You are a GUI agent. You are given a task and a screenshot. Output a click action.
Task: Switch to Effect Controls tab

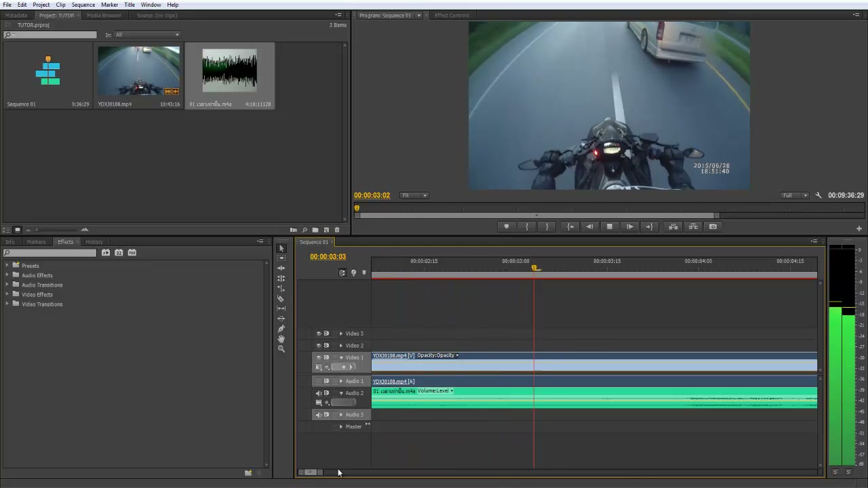[x=452, y=15]
